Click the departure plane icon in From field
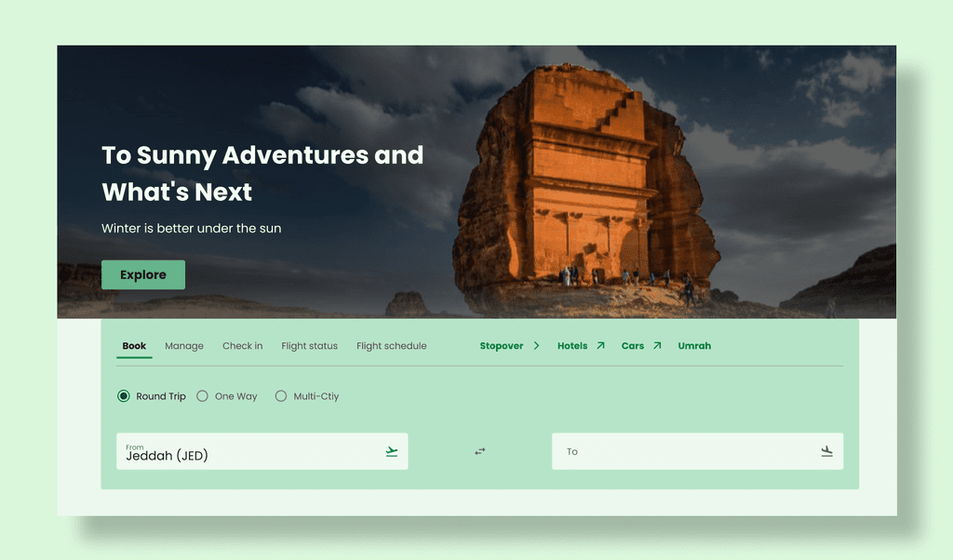Viewport: 953px width, 560px height. tap(392, 451)
